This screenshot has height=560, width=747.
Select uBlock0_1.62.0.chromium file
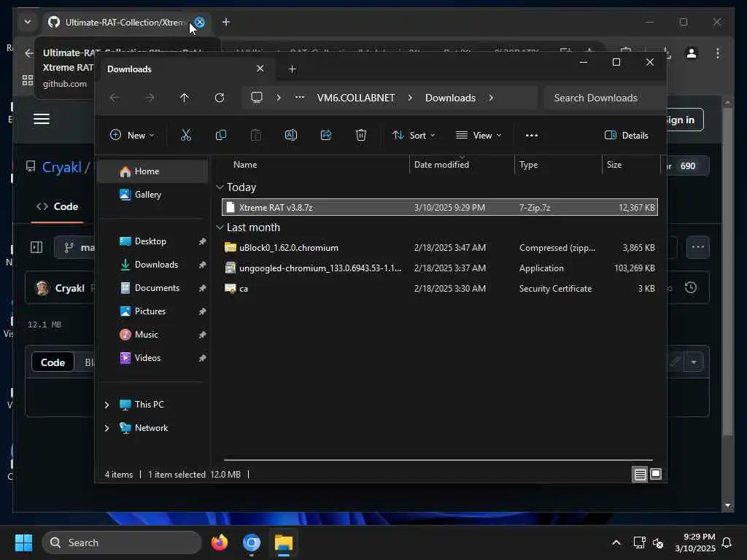point(439,248)
